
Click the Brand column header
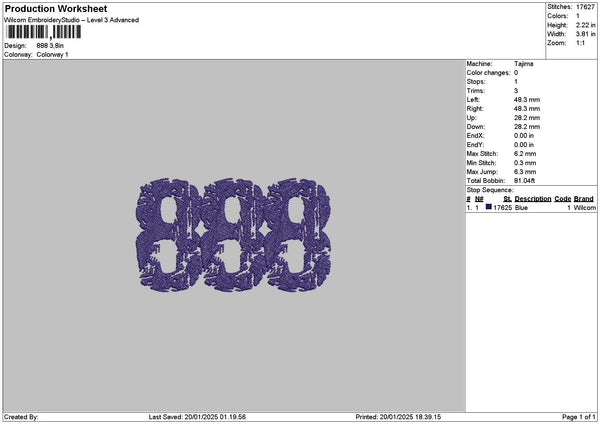click(584, 199)
